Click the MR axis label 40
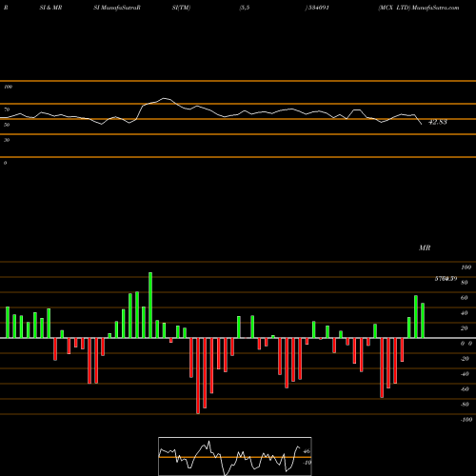476x476 pixels. pos(465,313)
